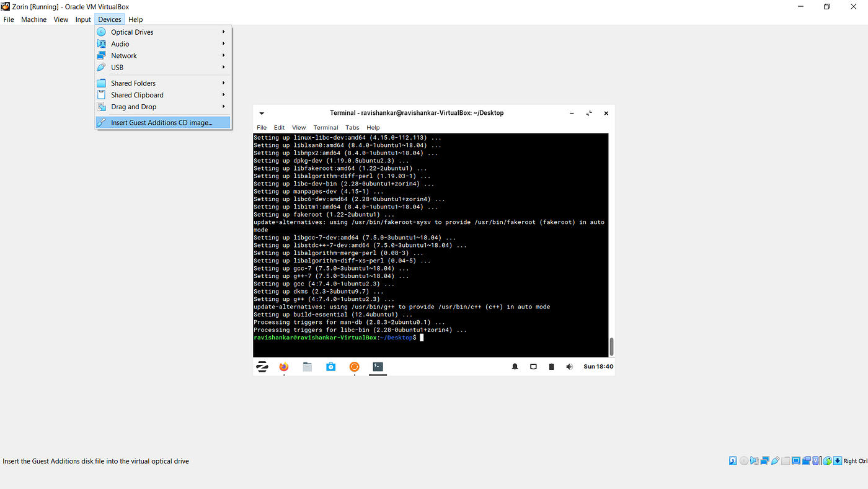
Task: Open the Terminal window menu dropdown arrow
Action: pyautogui.click(x=262, y=114)
